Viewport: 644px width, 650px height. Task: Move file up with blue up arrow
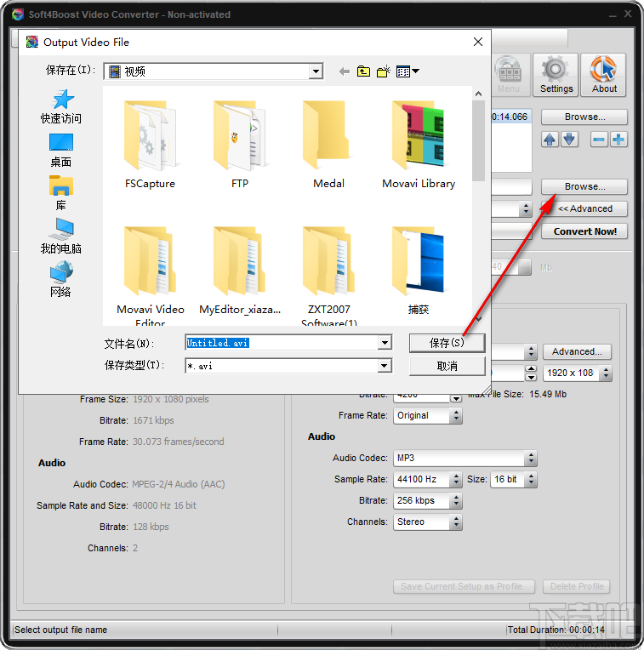550,140
